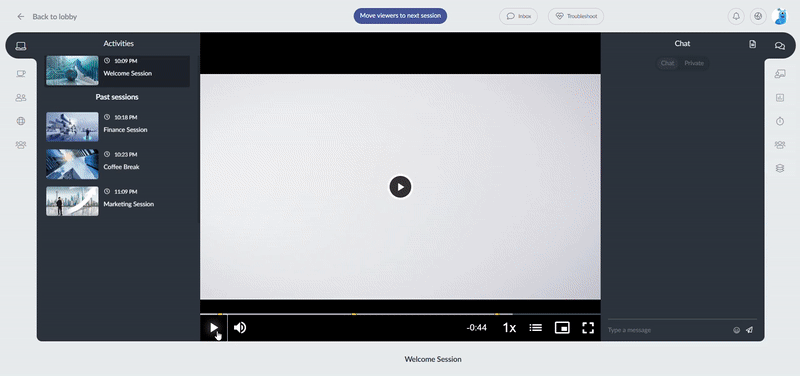Open the globe icon in left sidebar
The height and width of the screenshot is (376, 800).
click(x=21, y=121)
